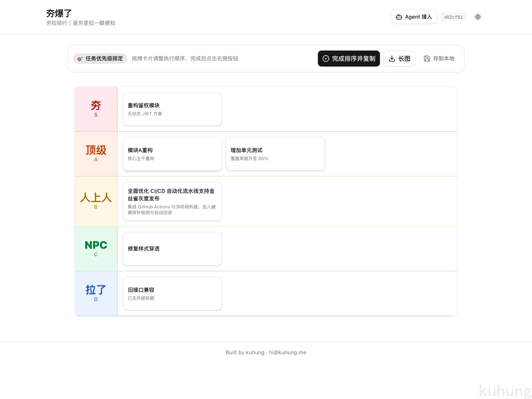Click the 长图 export button
This screenshot has width=532, height=399.
[x=399, y=59]
